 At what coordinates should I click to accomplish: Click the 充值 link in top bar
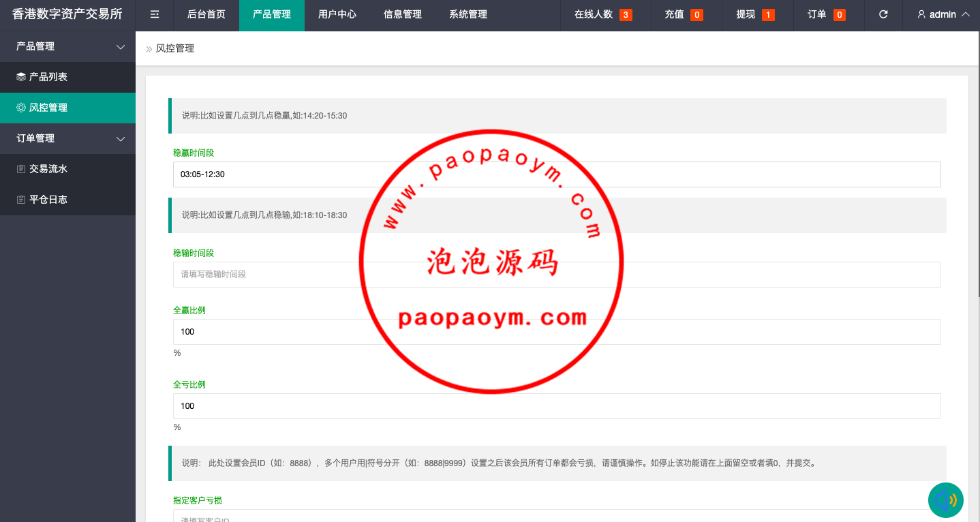tap(674, 14)
